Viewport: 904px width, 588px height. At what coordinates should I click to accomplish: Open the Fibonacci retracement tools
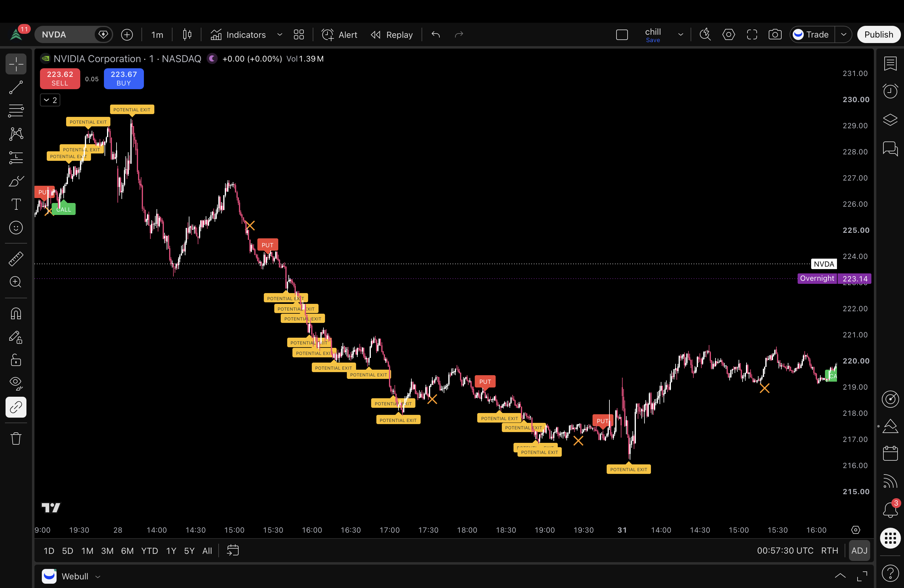coord(16,110)
